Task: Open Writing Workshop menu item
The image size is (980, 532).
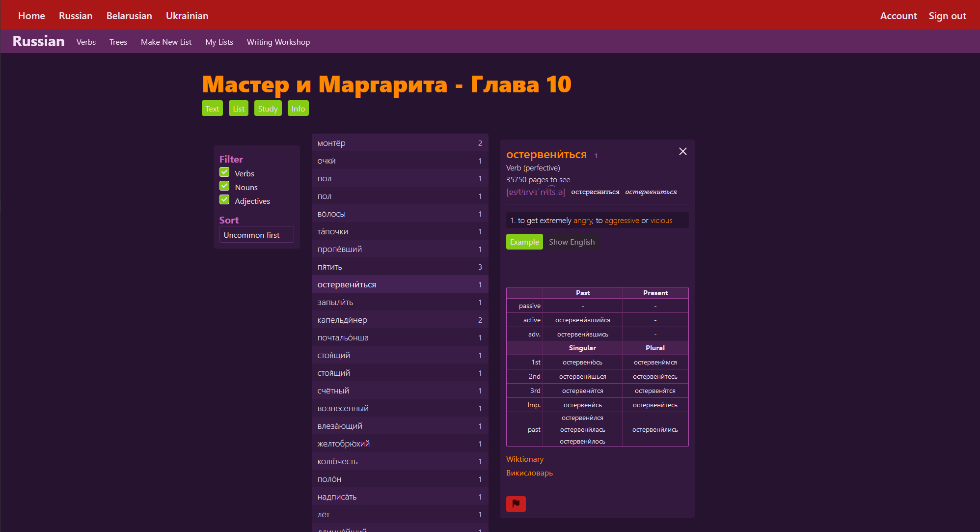Action: pyautogui.click(x=278, y=42)
